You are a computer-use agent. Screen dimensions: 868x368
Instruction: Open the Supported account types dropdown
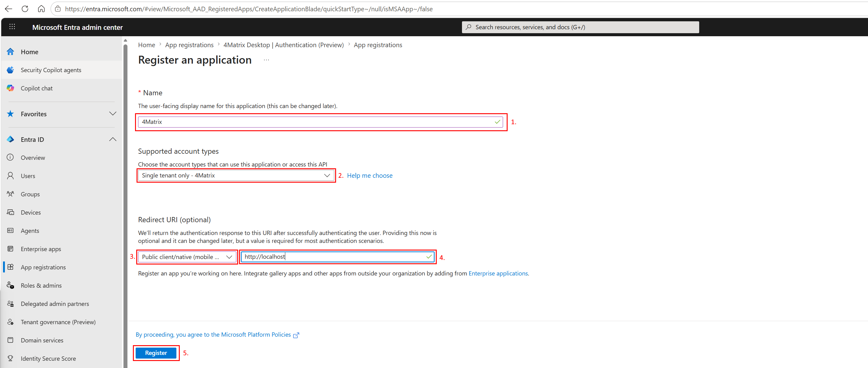pyautogui.click(x=236, y=175)
